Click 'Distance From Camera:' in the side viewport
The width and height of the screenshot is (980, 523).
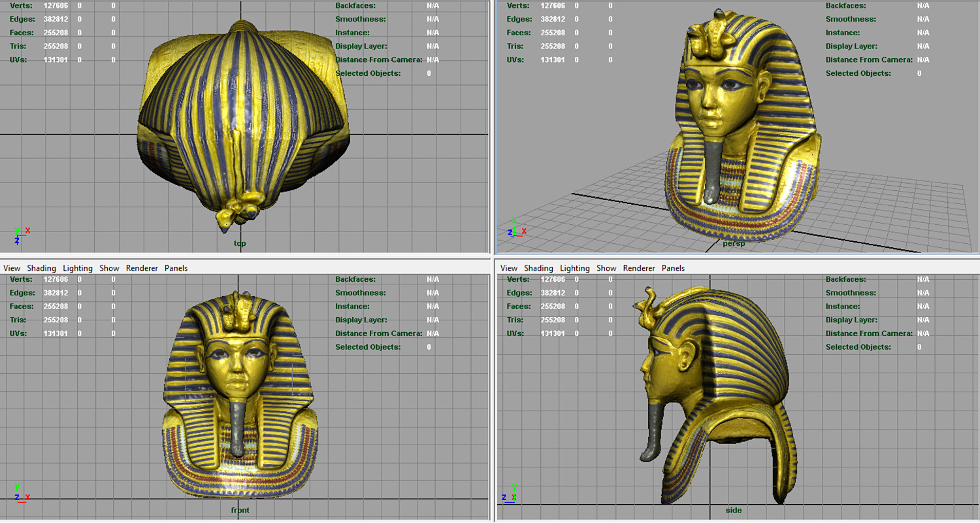pos(870,333)
